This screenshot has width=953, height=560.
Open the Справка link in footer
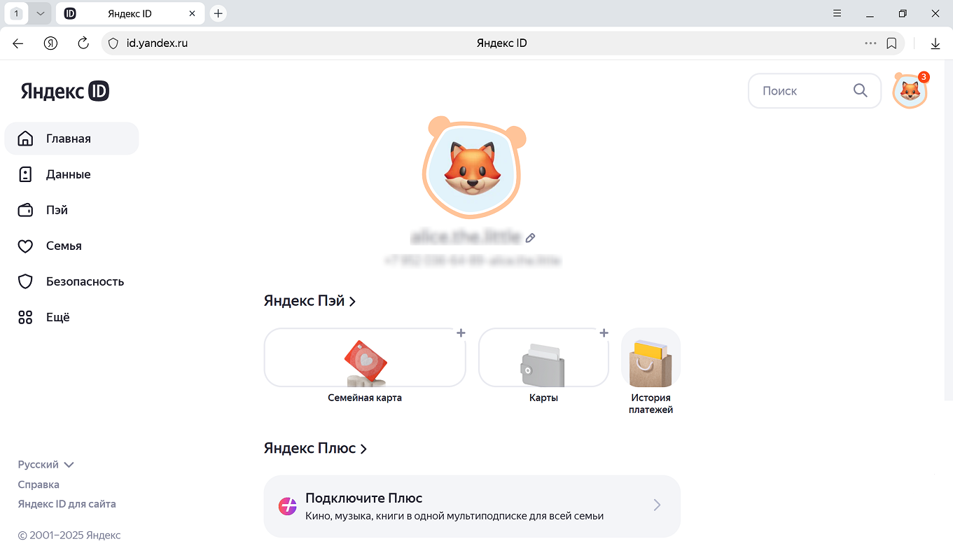tap(39, 484)
